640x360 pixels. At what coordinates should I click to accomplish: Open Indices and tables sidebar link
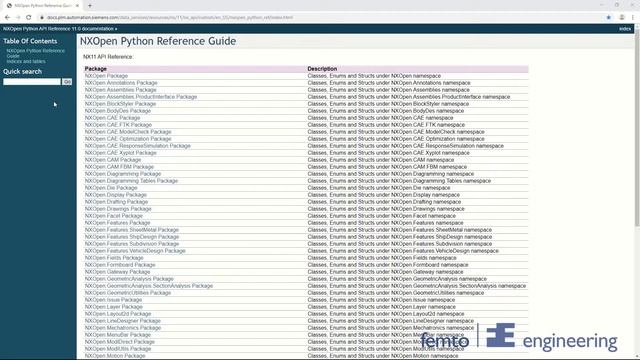(26, 62)
